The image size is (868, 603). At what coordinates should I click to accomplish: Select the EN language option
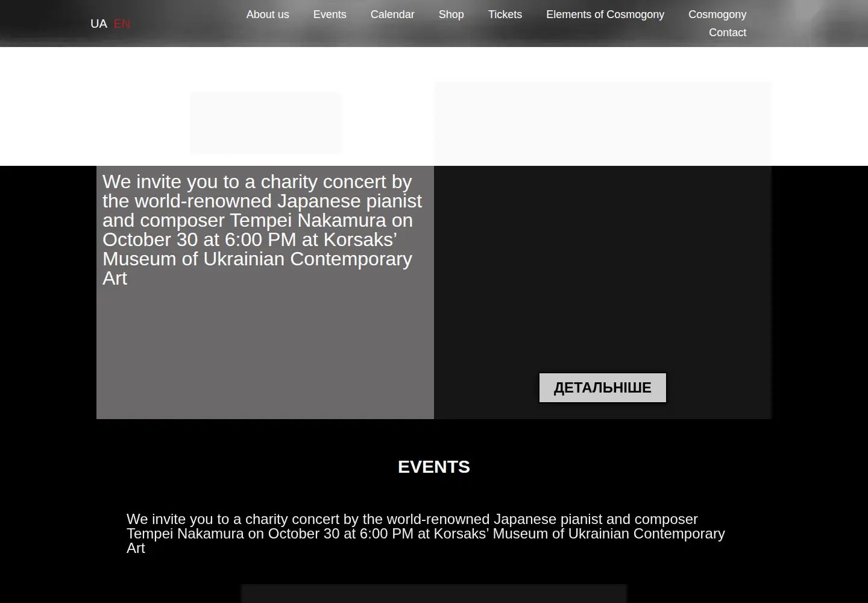point(122,24)
